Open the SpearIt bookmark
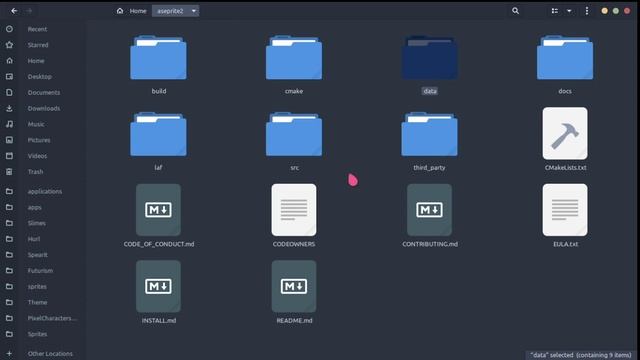This screenshot has width=640, height=360. [x=38, y=255]
